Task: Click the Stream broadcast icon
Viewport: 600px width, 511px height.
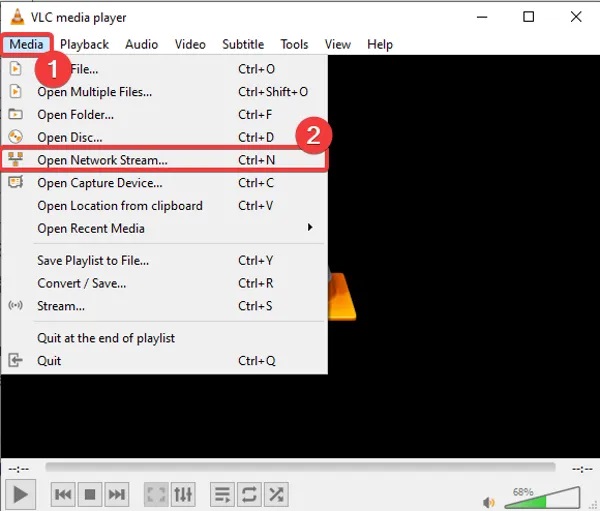Action: point(15,305)
